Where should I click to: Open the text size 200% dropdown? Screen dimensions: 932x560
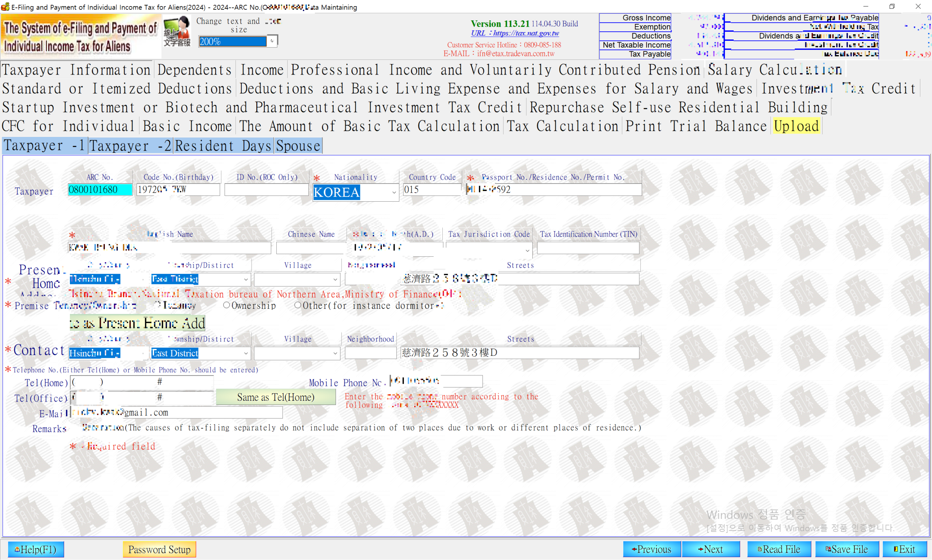click(272, 41)
